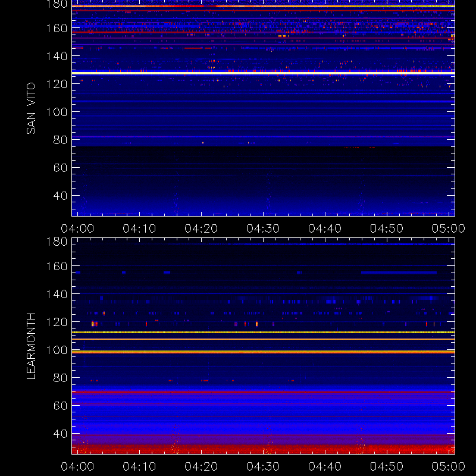Click the 04:20 time label under Learmonth plot
476x476 pixels.
(x=201, y=466)
